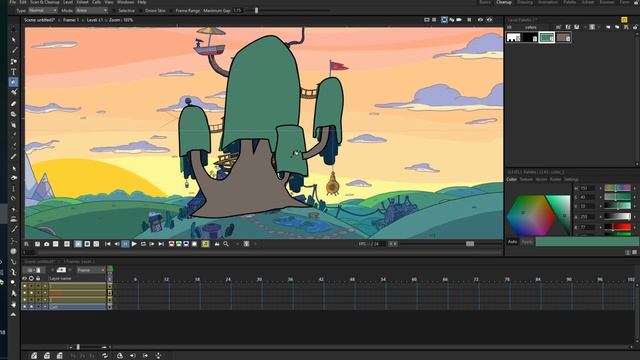Click the Auto button in style editor
This screenshot has height=360, width=640.
[513, 242]
